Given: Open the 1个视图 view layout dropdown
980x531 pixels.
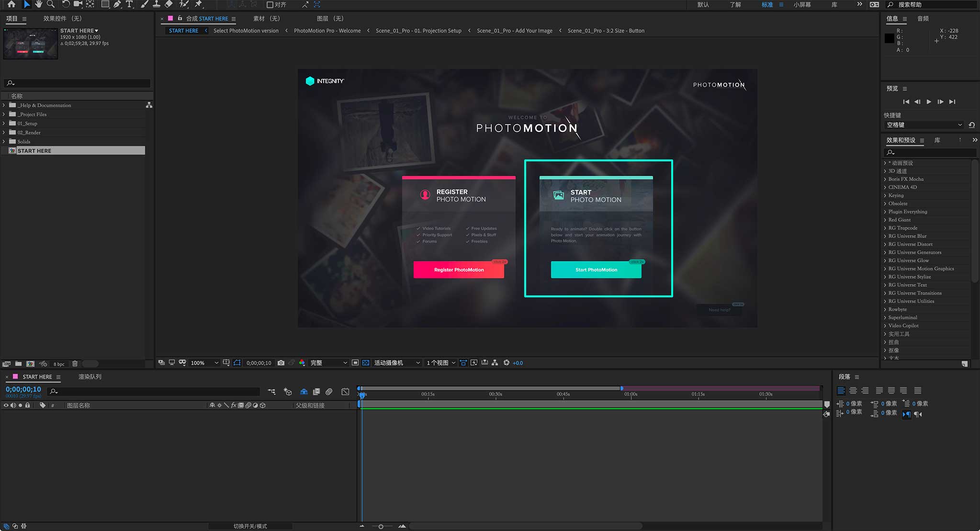Looking at the screenshot, I should (x=440, y=363).
